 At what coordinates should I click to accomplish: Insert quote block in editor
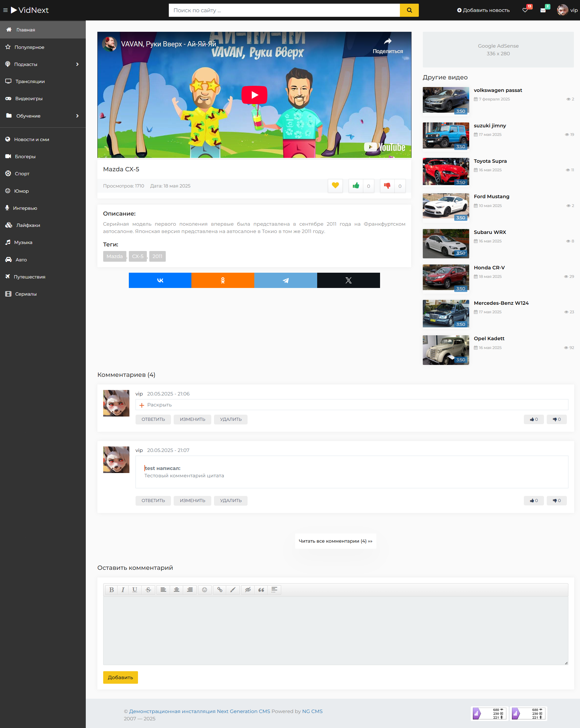coord(261,590)
